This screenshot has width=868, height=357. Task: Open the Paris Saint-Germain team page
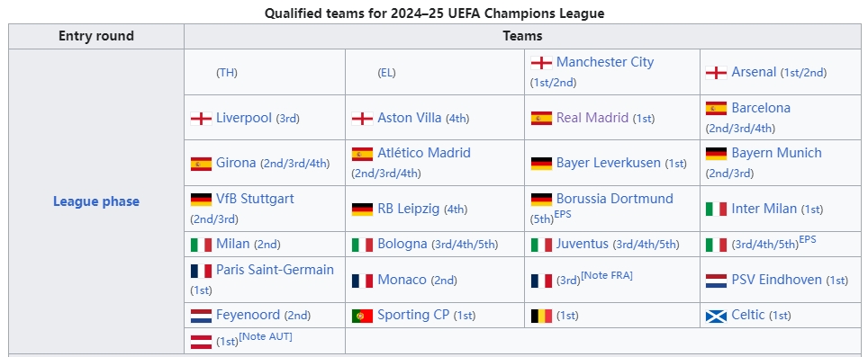[276, 270]
